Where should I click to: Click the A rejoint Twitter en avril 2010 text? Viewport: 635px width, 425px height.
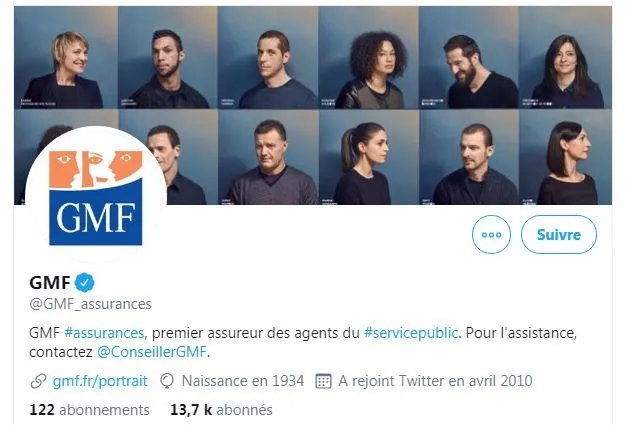pyautogui.click(x=435, y=381)
